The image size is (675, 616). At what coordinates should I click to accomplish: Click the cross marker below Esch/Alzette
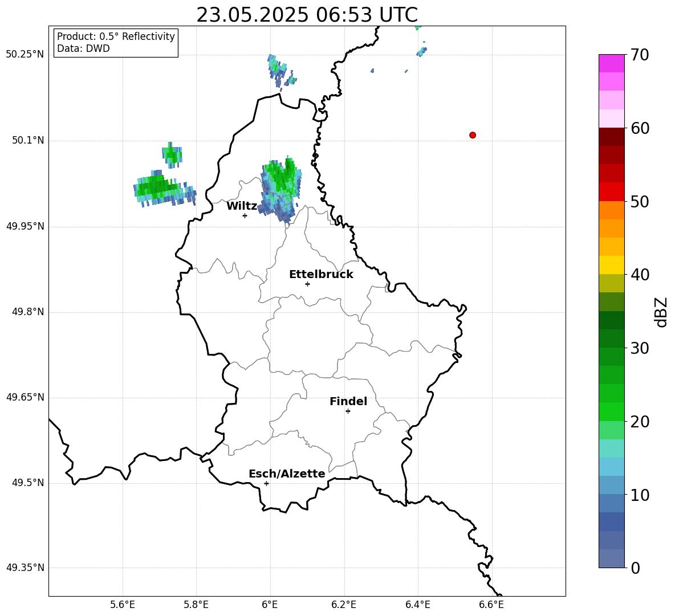point(266,483)
